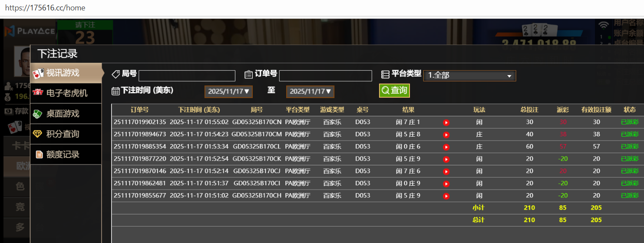Click the WiFi signal icon

603,25
